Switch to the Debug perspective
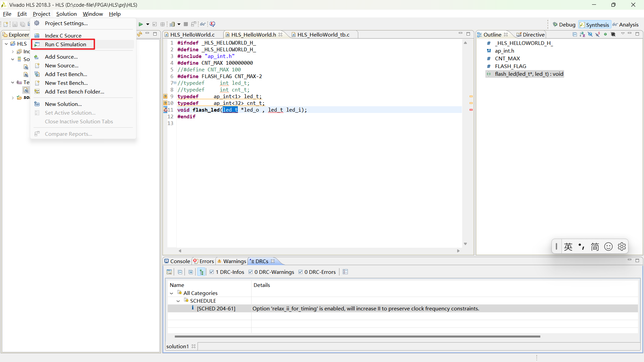The height and width of the screenshot is (362, 644). click(564, 24)
